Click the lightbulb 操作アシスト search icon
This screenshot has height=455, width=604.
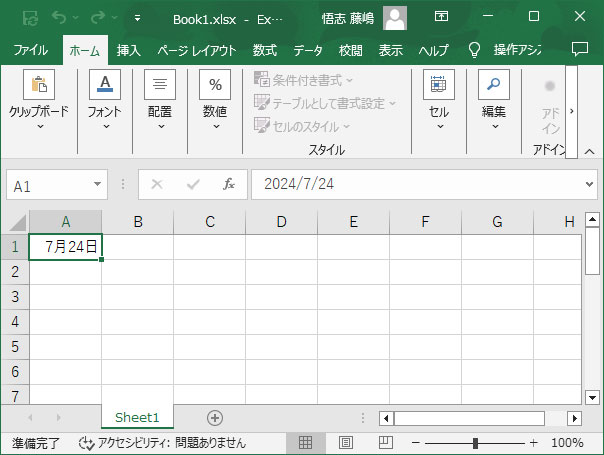point(474,50)
